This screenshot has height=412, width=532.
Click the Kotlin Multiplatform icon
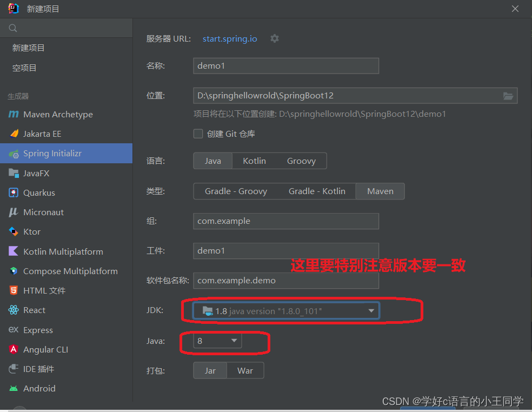[x=13, y=251]
